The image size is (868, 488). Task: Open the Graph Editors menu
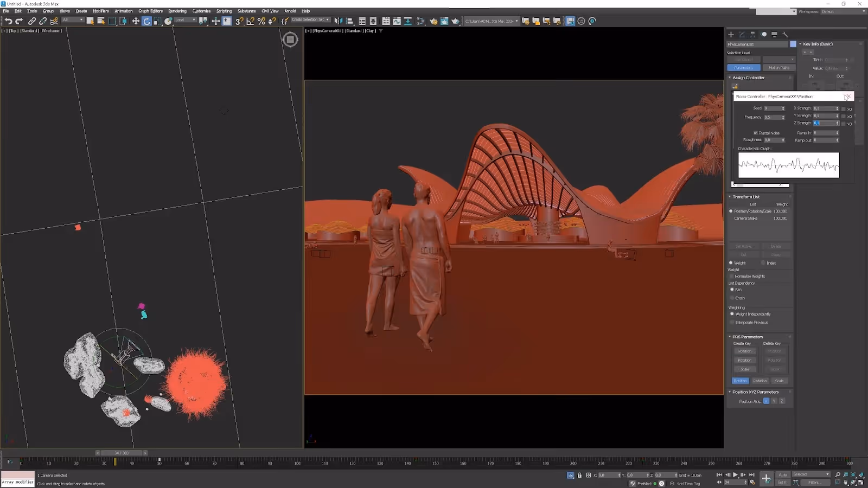coord(150,11)
